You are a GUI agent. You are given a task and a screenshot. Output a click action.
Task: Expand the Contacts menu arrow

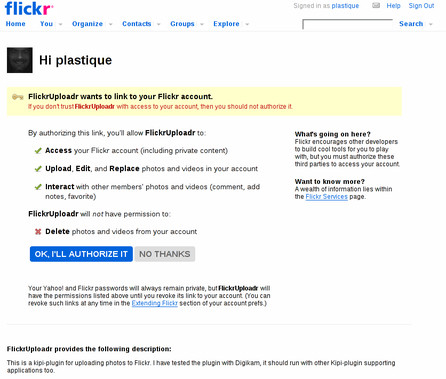(158, 24)
